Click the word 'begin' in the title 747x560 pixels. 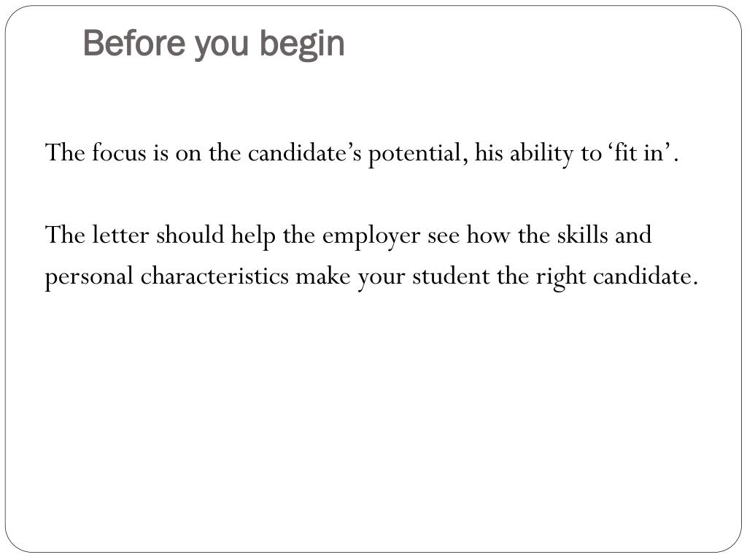click(303, 44)
